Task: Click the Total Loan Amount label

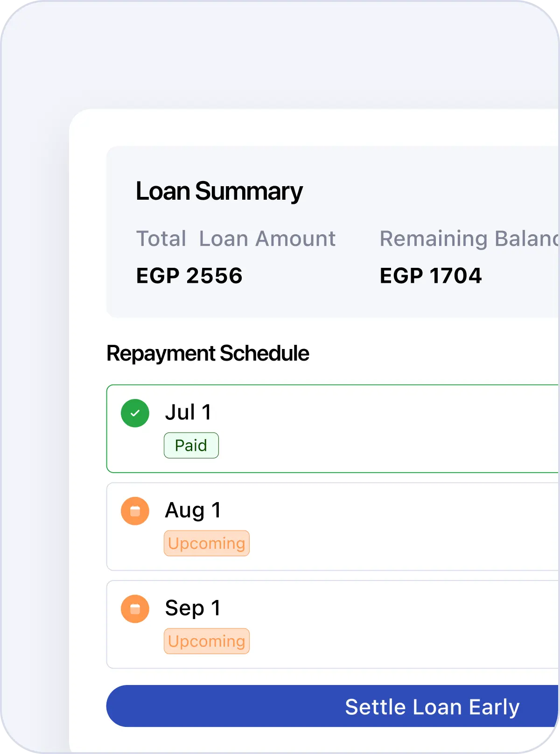Action: [236, 239]
